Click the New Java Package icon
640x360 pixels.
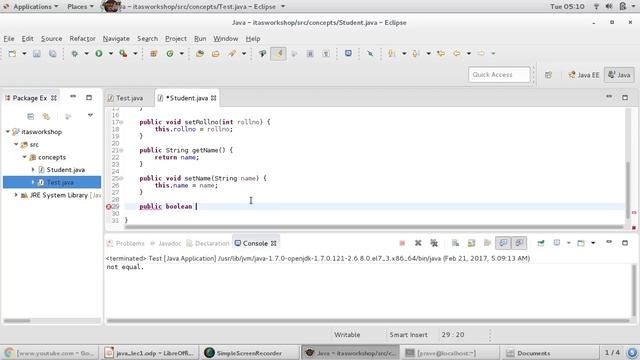point(153,53)
